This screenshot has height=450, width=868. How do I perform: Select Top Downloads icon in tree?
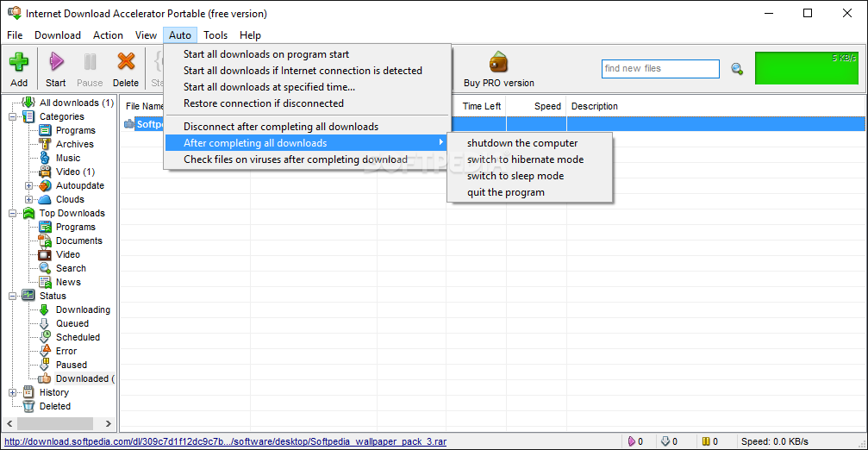[x=28, y=213]
